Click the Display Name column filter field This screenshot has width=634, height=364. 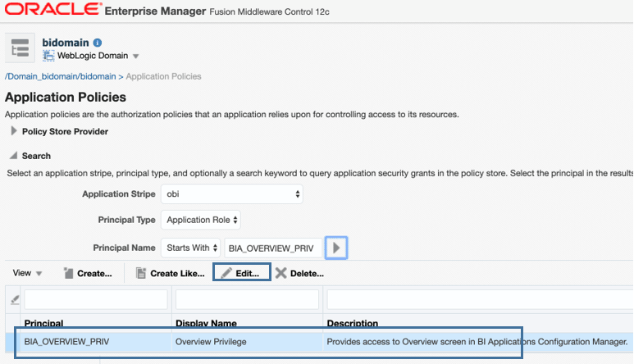[247, 299]
